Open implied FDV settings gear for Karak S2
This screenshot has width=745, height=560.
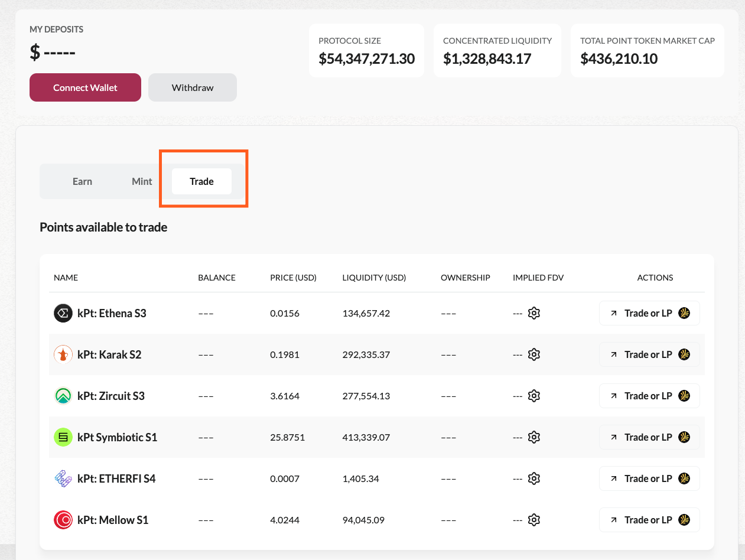click(x=534, y=354)
